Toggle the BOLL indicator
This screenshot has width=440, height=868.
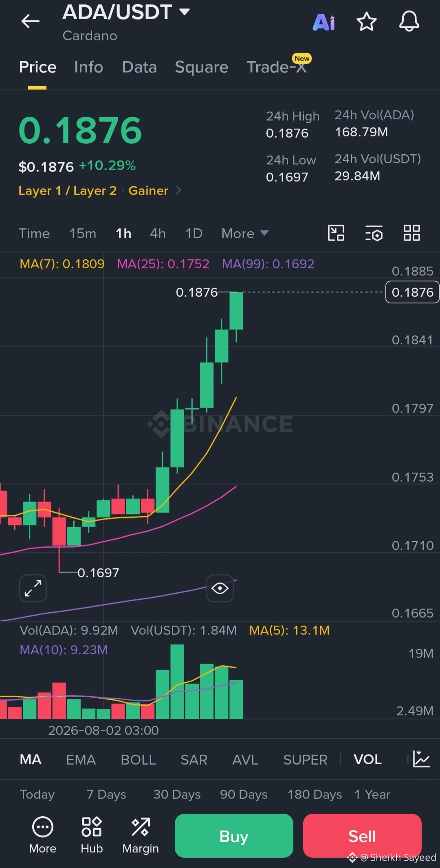pyautogui.click(x=138, y=759)
